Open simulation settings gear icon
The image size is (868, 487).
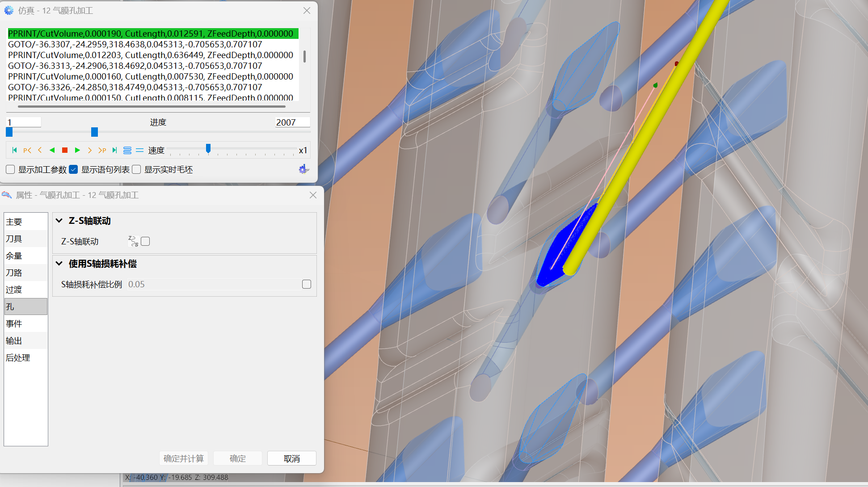click(303, 169)
